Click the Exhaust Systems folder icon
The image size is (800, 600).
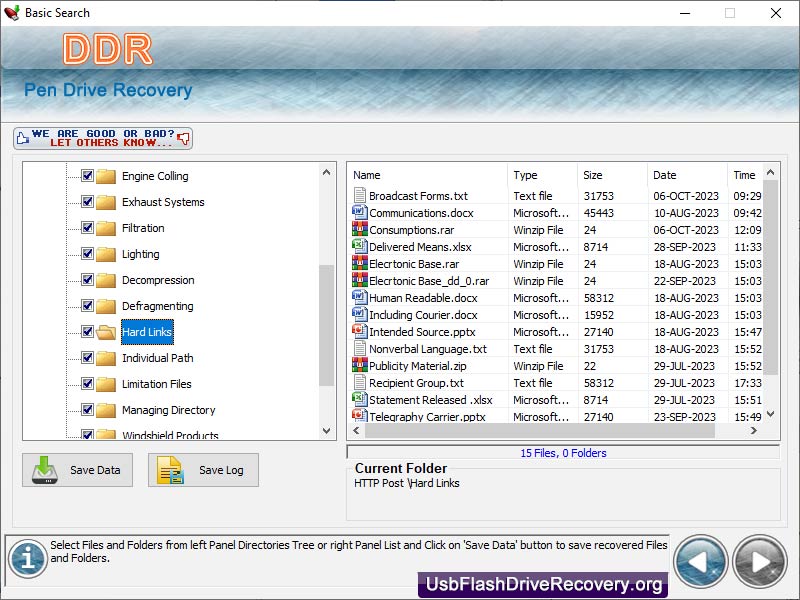(106, 202)
